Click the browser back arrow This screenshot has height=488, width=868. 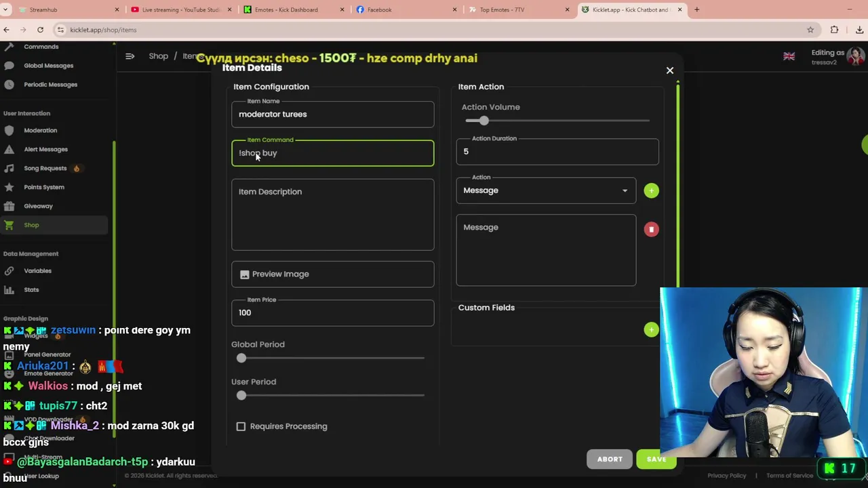pos(7,30)
